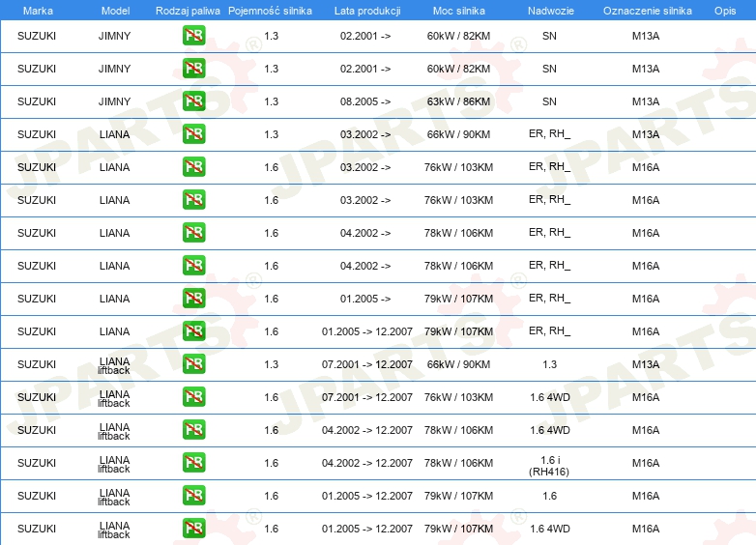
Task: Select '79kW / 107KM' in the row dated only 01.2005 ->
Action: [458, 299]
